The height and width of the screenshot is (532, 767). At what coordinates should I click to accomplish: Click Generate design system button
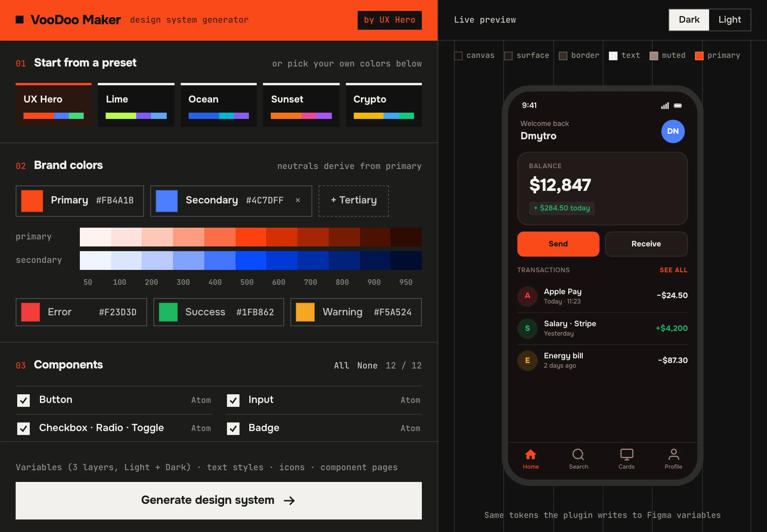[x=219, y=501]
